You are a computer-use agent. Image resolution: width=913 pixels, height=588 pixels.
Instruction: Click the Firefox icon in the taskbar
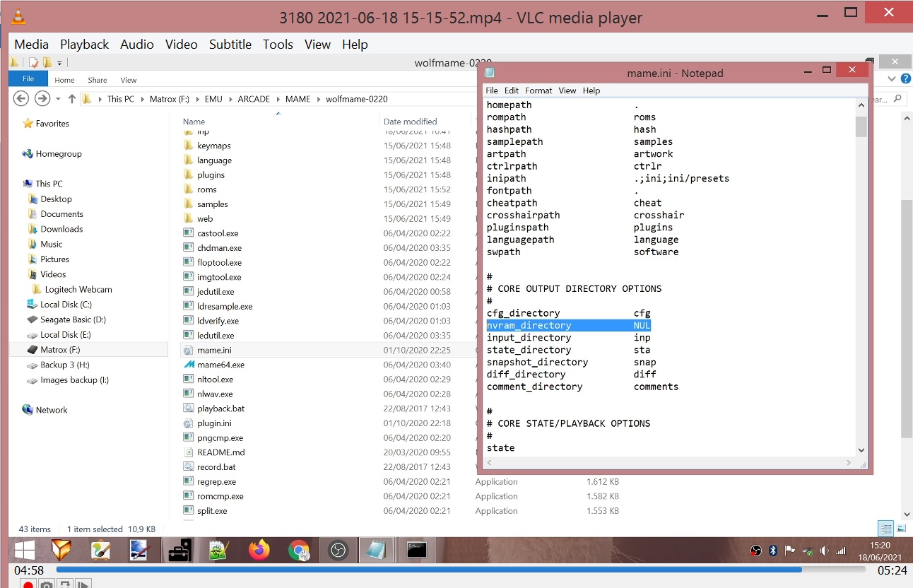259,550
